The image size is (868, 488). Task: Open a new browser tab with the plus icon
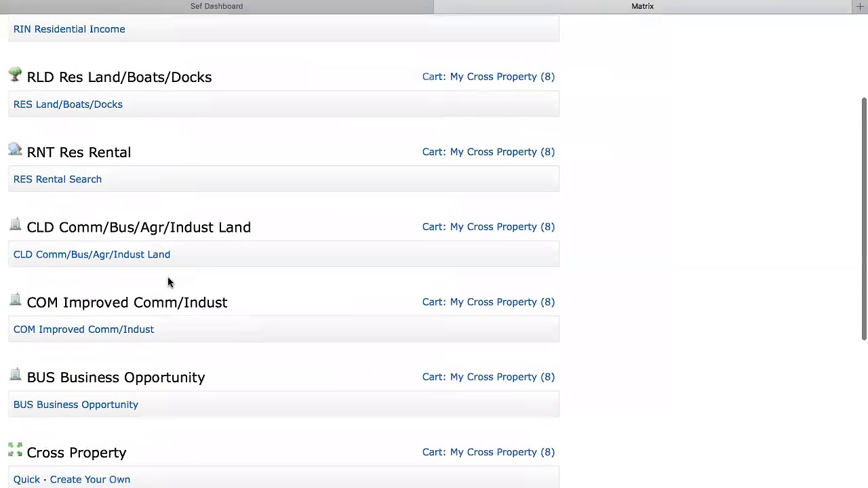[860, 6]
